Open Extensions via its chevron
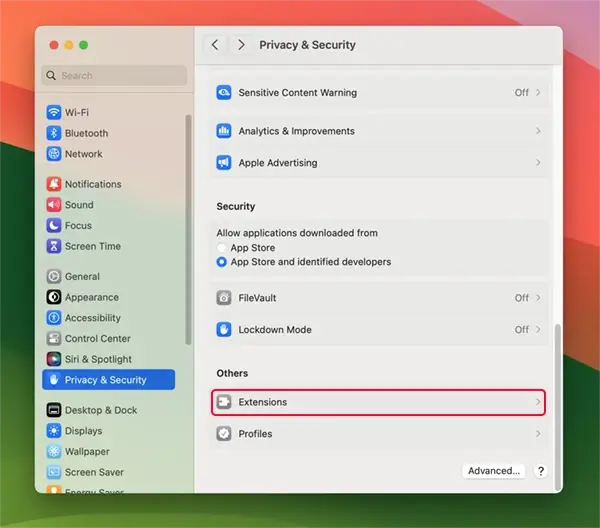This screenshot has width=600, height=528. click(x=538, y=402)
